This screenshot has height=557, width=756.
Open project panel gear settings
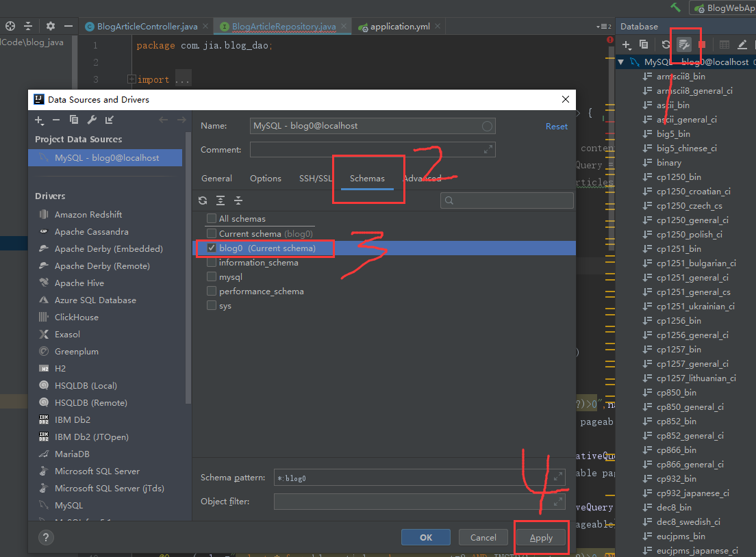[x=51, y=26]
